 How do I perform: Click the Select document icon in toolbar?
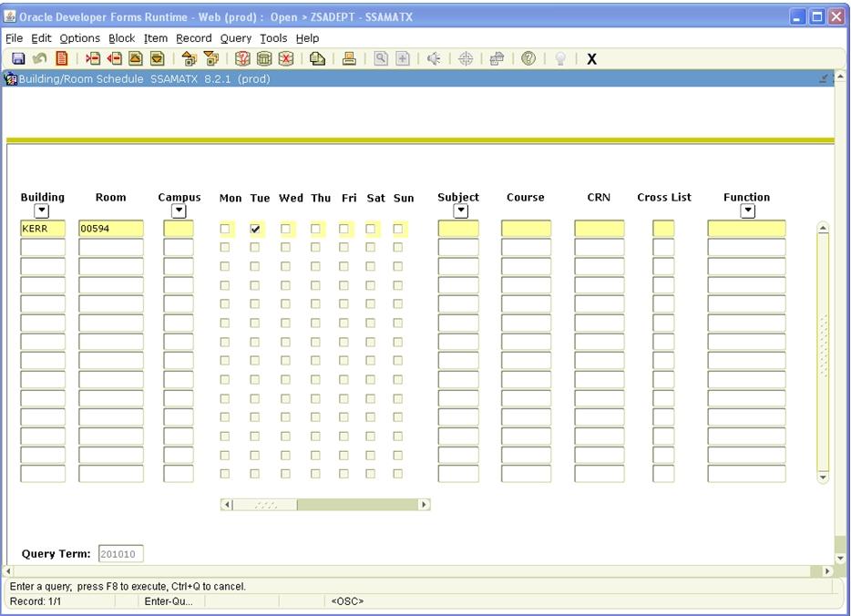[62, 58]
